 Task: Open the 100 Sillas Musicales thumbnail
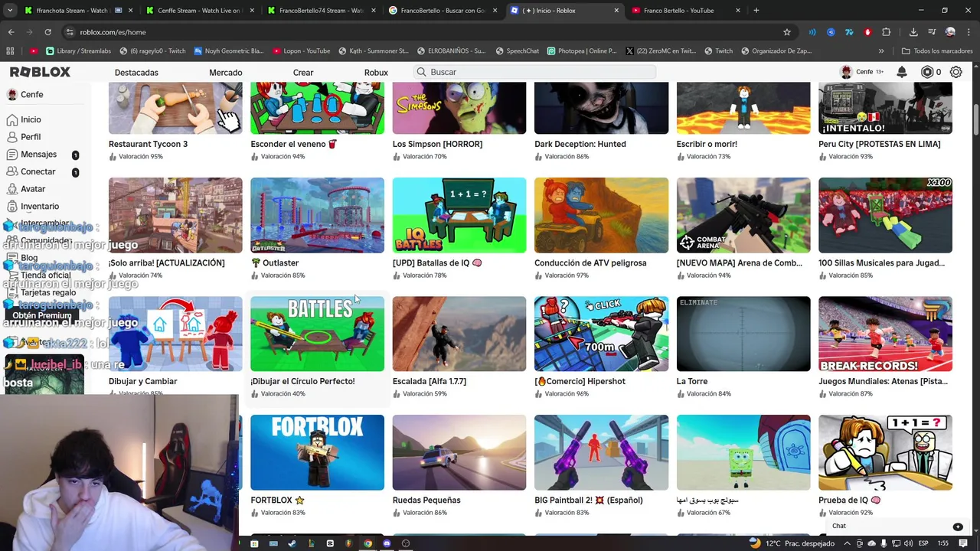885,215
